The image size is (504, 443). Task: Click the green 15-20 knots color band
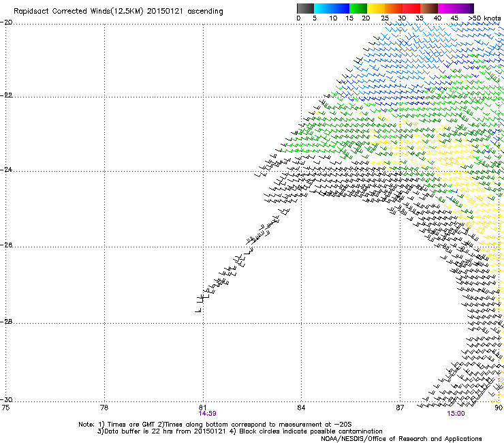(x=358, y=8)
